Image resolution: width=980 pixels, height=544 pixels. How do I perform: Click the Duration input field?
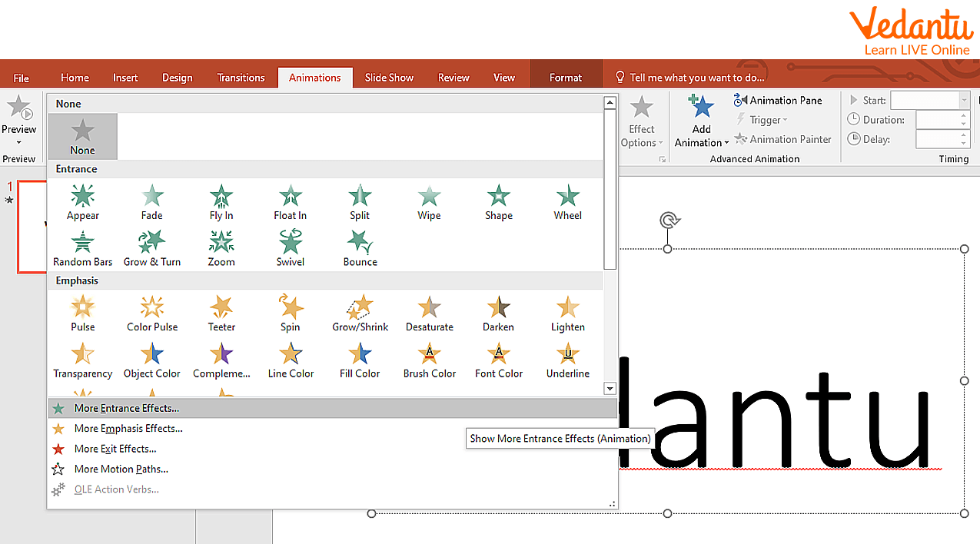[937, 120]
